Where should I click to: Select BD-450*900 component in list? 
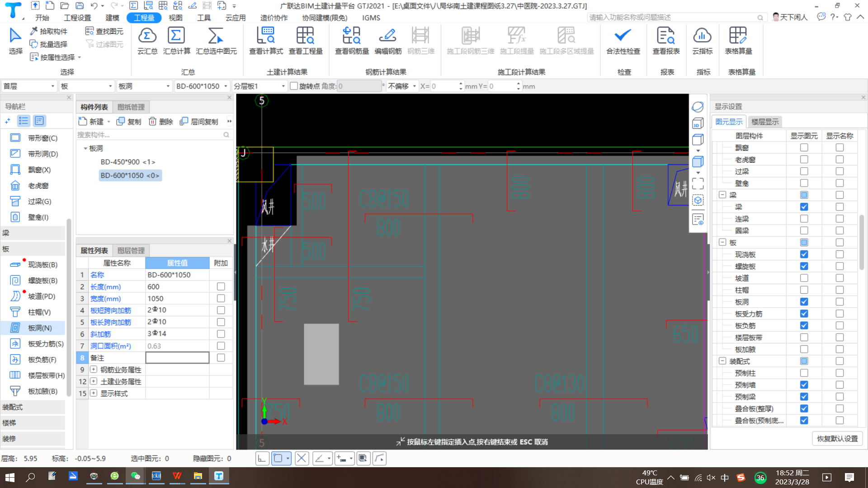click(128, 162)
